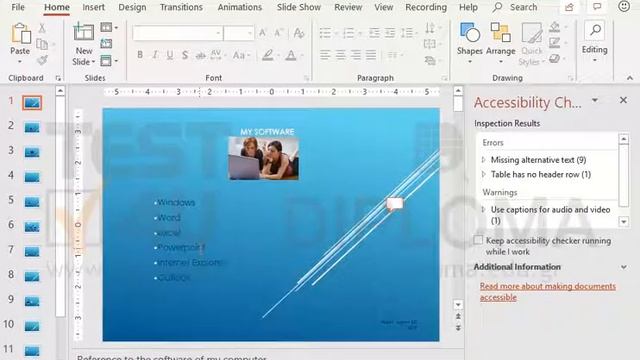
Task: Switch to the Insert tab
Action: pyautogui.click(x=93, y=7)
